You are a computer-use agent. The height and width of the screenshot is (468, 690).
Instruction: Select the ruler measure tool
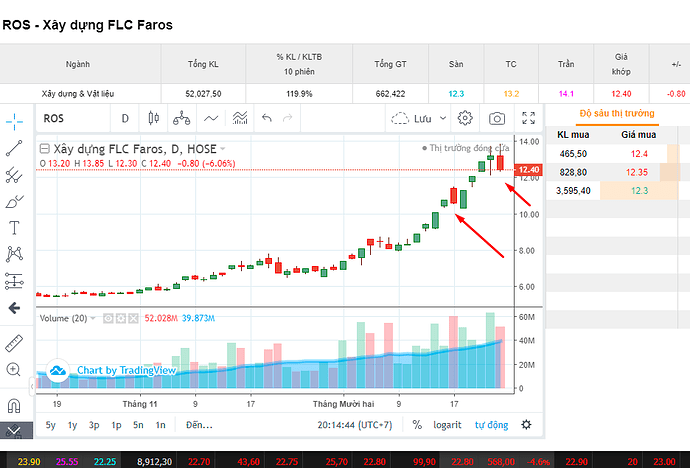14,344
